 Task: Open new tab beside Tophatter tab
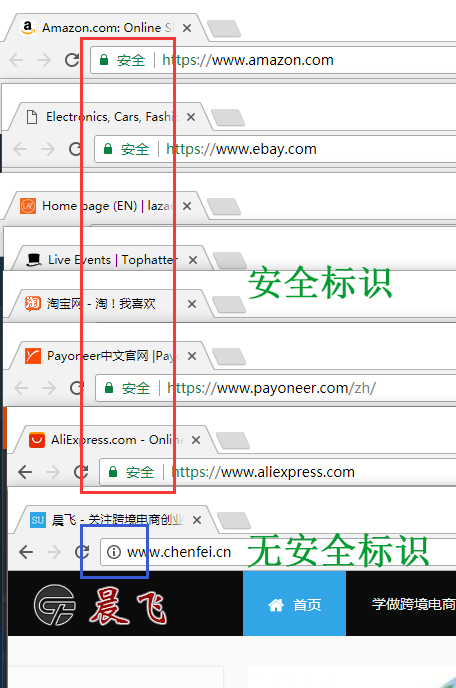tap(230, 260)
